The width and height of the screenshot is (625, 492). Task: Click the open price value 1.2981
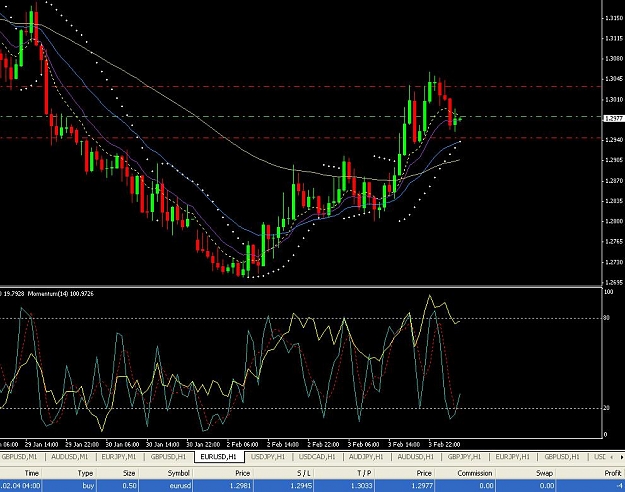(x=240, y=486)
